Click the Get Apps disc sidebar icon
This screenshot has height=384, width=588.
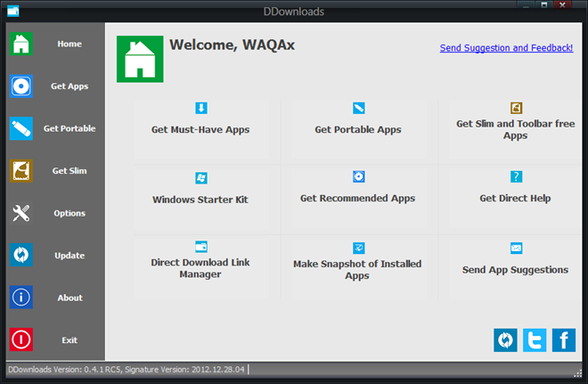[x=21, y=86]
